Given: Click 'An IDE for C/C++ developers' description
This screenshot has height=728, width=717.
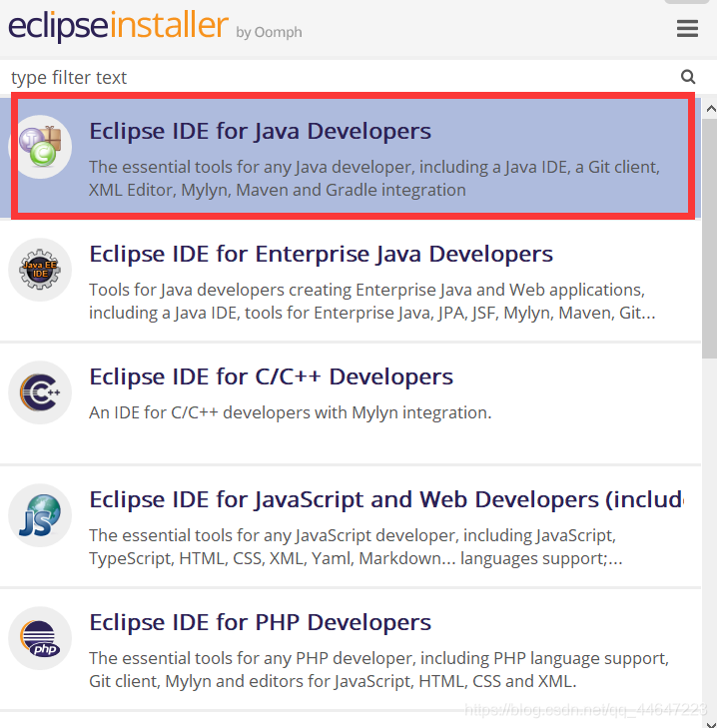Looking at the screenshot, I should (291, 412).
